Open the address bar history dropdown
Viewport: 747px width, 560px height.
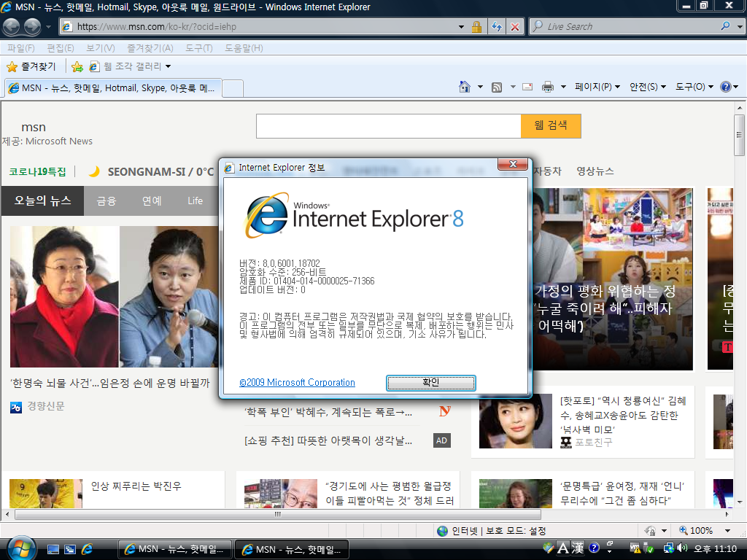pos(461,27)
